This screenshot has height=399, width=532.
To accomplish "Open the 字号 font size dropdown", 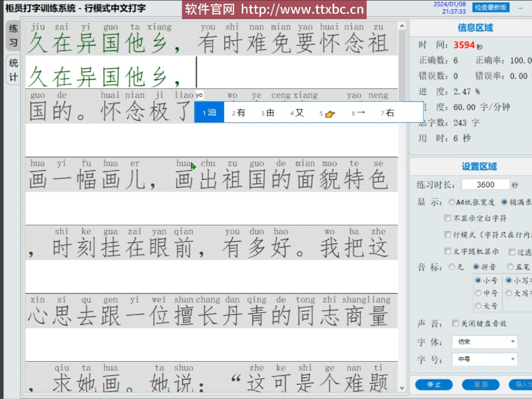I will (485, 359).
